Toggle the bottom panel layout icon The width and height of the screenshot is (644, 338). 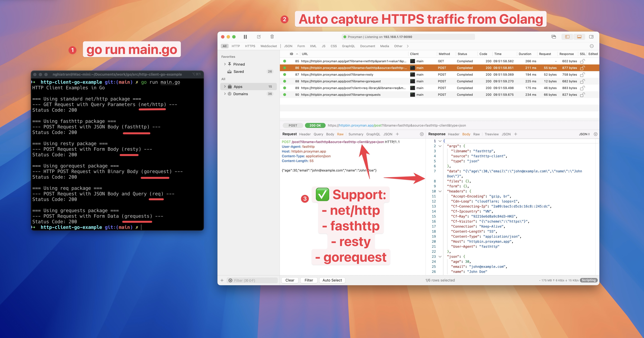click(x=579, y=37)
